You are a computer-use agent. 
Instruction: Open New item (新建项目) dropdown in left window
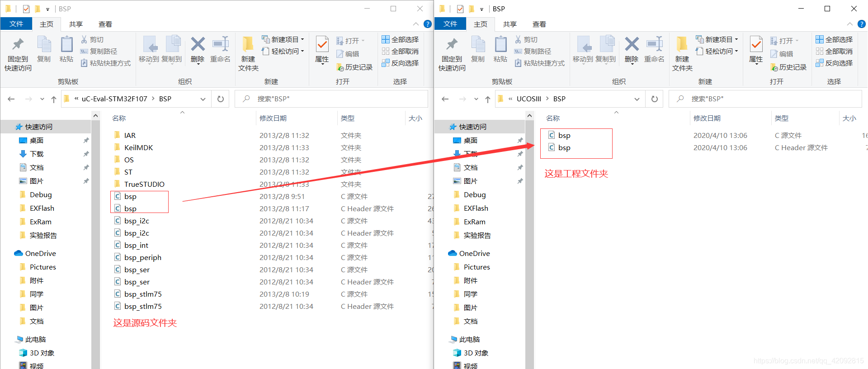pyautogui.click(x=283, y=40)
